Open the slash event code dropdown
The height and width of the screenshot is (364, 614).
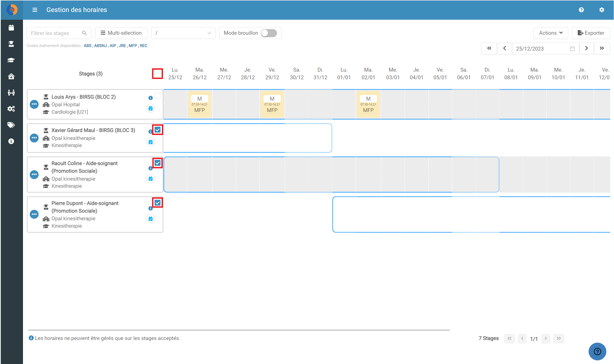183,33
